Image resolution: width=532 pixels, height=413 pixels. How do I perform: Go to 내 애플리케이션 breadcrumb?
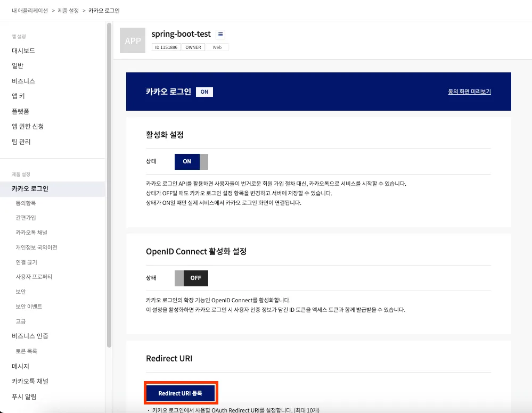click(x=30, y=11)
